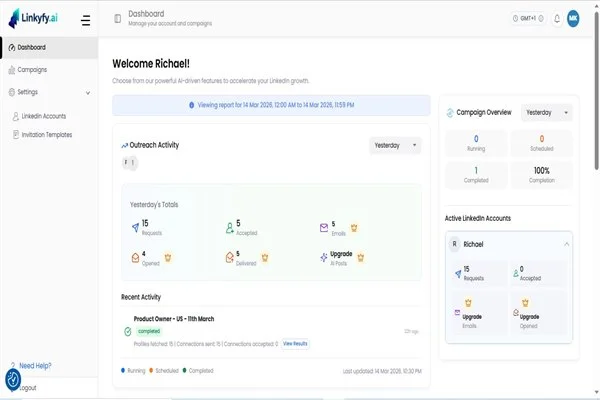Click the Delivered icon in totals
This screenshot has width=600, height=400.
click(x=229, y=258)
